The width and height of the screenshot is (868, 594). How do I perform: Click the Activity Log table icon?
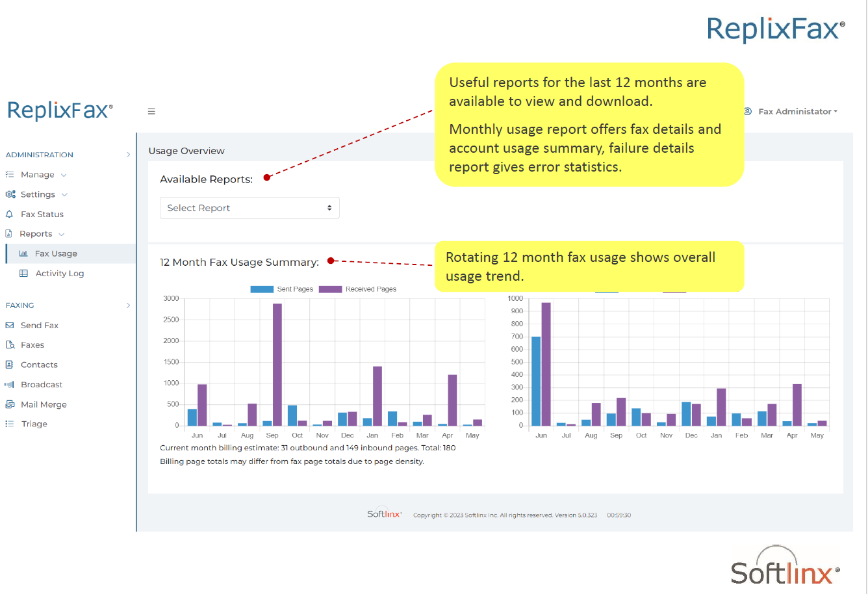(24, 274)
